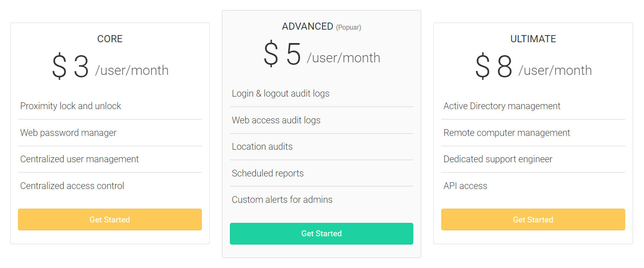Click Centralized user management feature
The height and width of the screenshot is (268, 644).
(x=80, y=159)
